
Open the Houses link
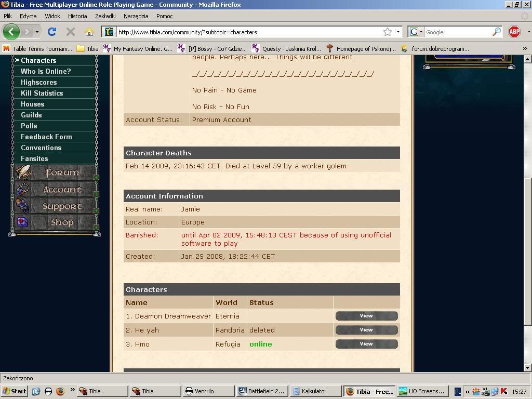(x=33, y=104)
